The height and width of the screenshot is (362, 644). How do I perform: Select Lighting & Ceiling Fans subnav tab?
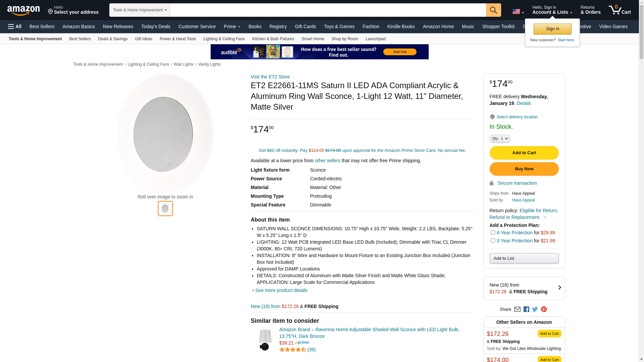[224, 39]
